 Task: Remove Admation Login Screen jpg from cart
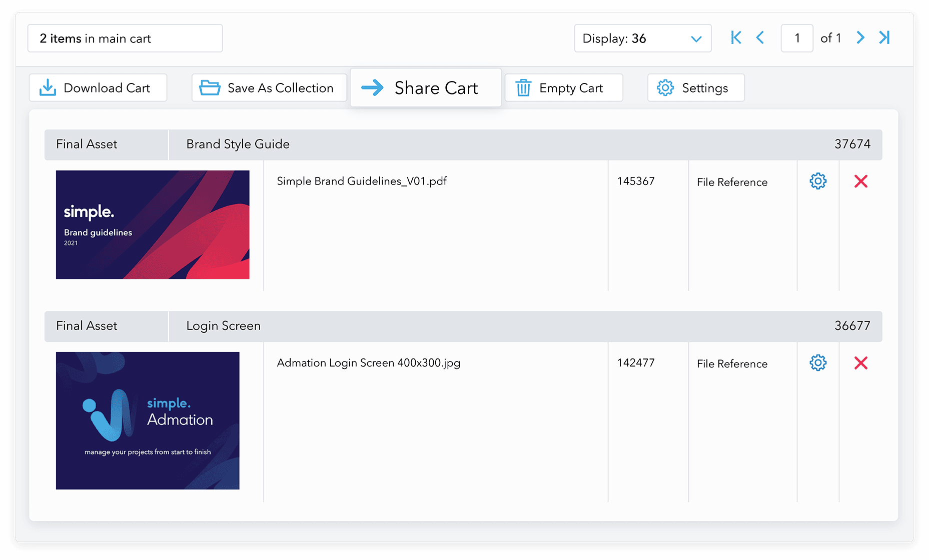point(860,363)
